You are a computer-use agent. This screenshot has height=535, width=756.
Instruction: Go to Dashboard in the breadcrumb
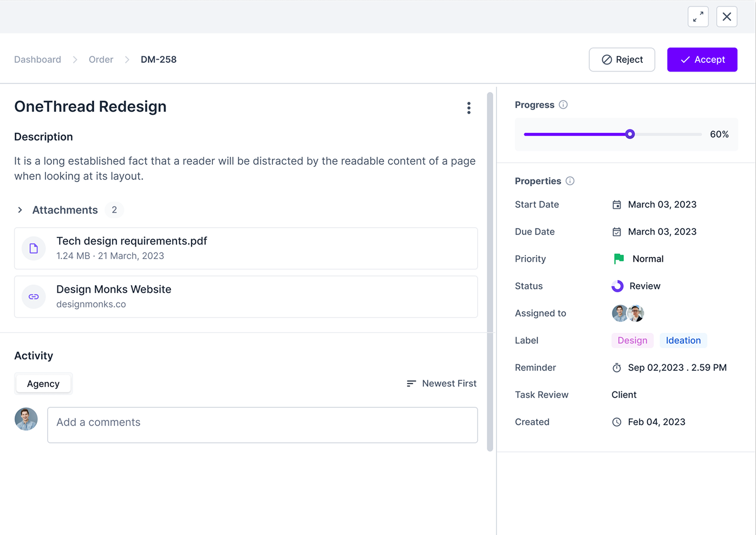[x=37, y=60]
